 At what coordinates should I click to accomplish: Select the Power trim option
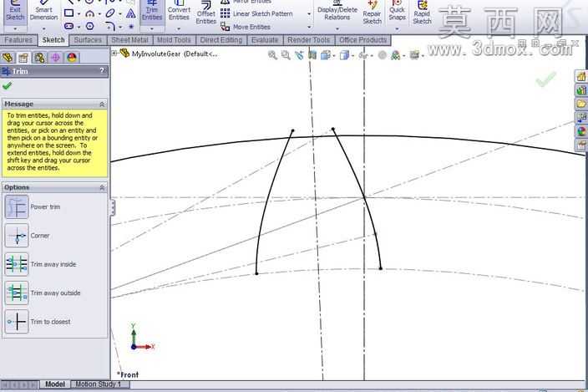click(17, 206)
